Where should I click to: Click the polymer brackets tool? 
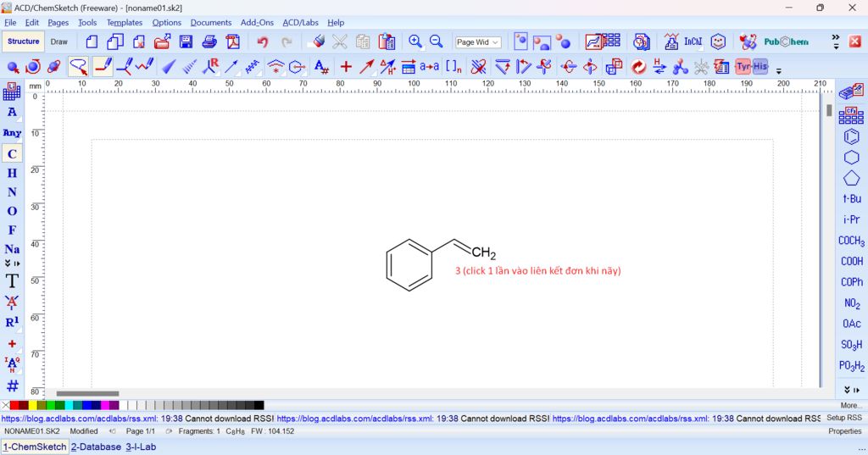coord(454,67)
